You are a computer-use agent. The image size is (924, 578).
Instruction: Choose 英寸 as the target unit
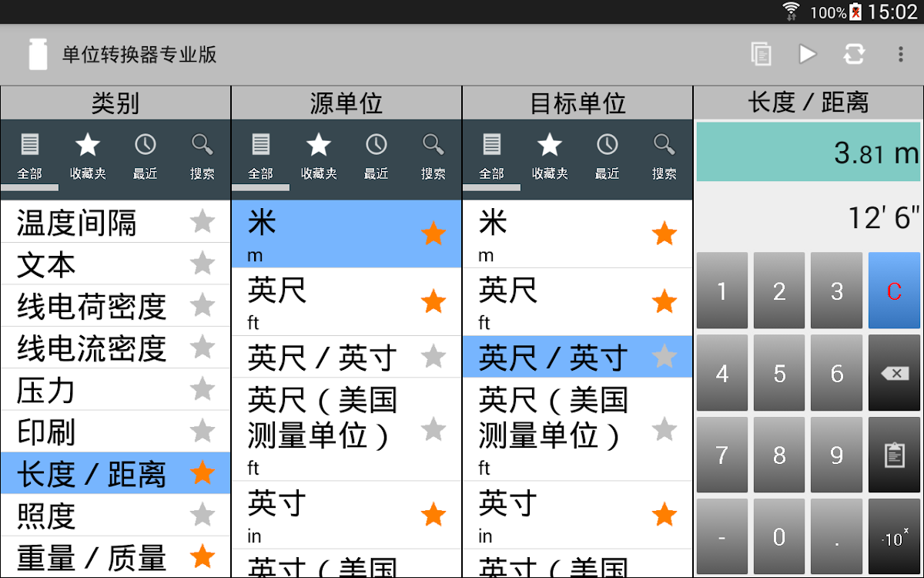[x=554, y=514]
